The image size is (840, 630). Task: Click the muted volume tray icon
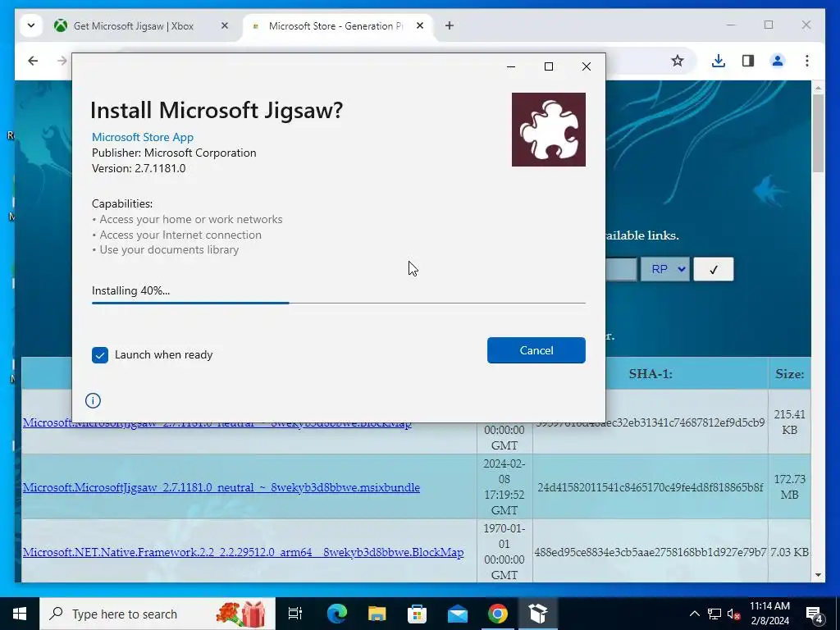[x=733, y=614]
